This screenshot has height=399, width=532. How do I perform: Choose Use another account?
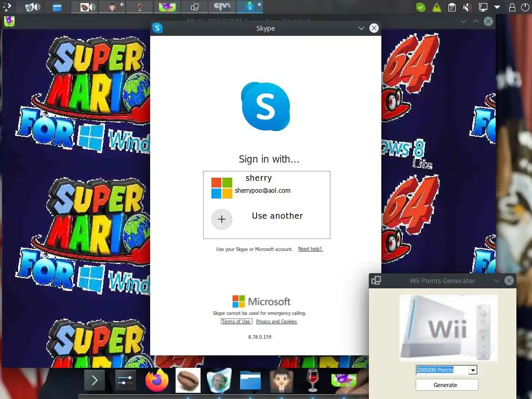point(267,219)
